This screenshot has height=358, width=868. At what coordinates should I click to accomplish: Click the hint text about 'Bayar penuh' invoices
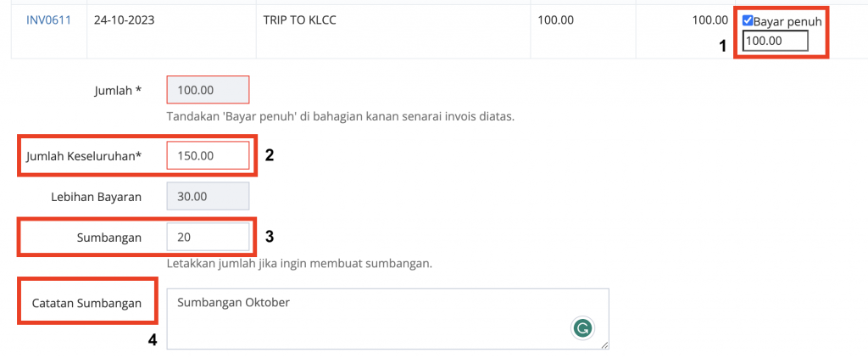pyautogui.click(x=341, y=117)
